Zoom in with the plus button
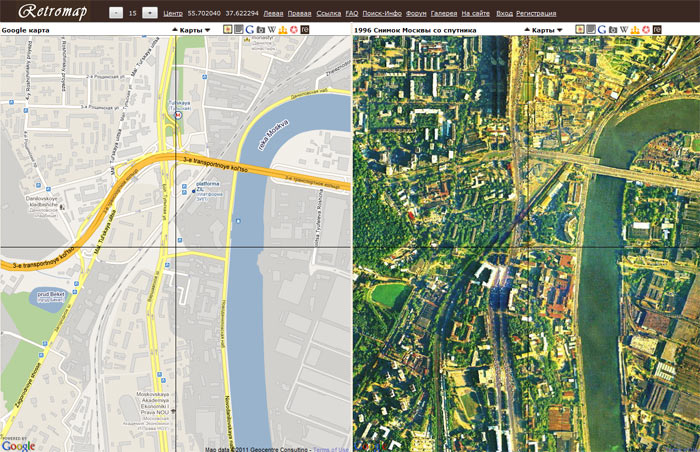The image size is (700, 452). (150, 13)
